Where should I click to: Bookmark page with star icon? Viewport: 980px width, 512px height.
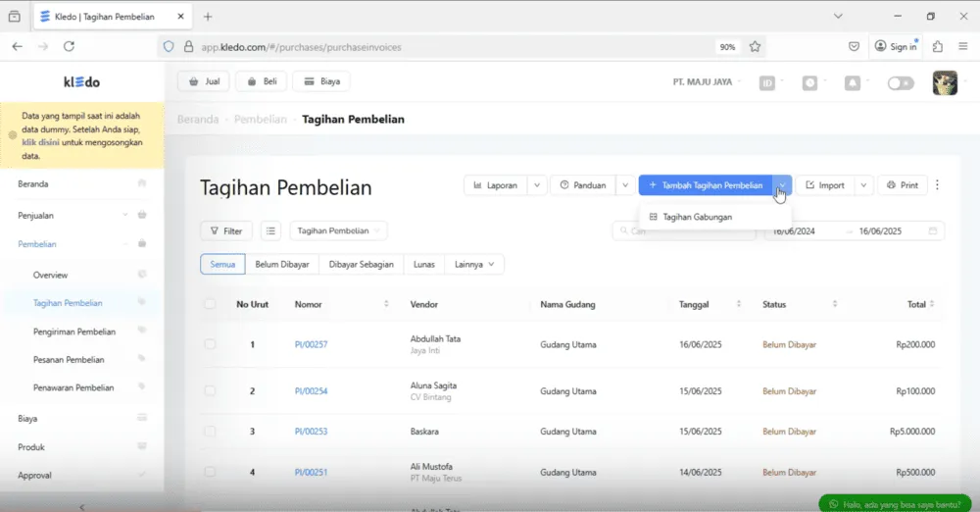755,46
